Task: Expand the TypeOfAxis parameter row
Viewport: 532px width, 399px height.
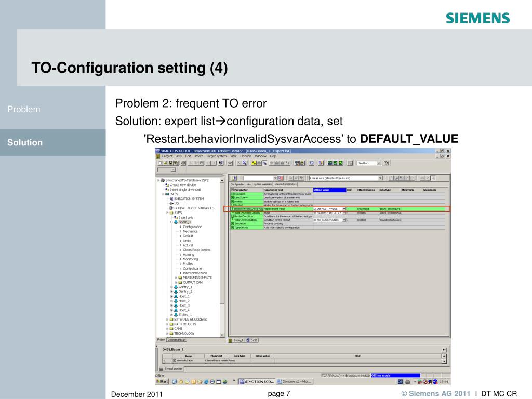Action: [232, 228]
